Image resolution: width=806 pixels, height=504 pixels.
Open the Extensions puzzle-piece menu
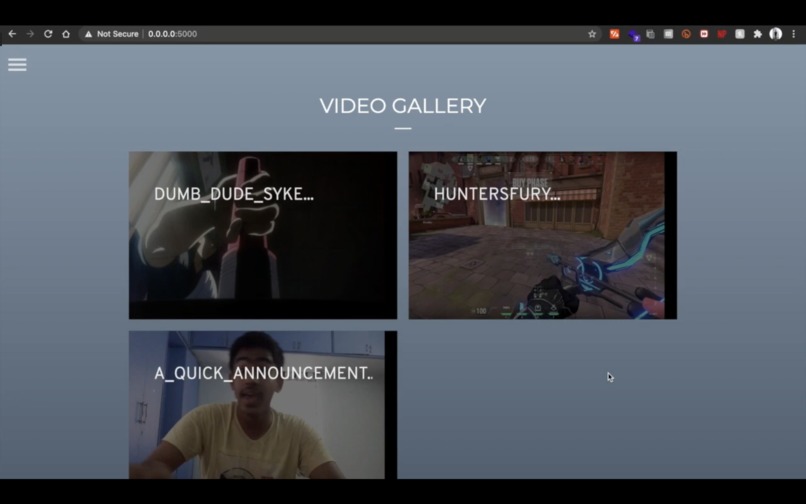point(758,34)
